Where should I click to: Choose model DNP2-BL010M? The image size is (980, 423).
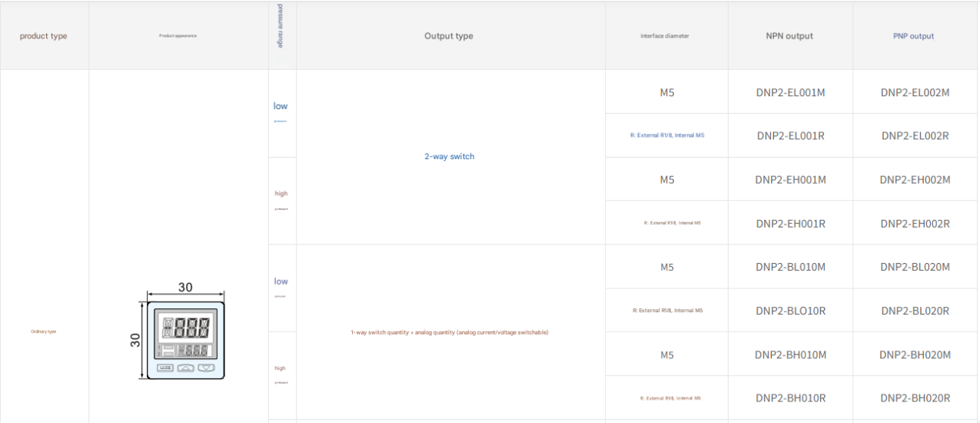(x=790, y=267)
